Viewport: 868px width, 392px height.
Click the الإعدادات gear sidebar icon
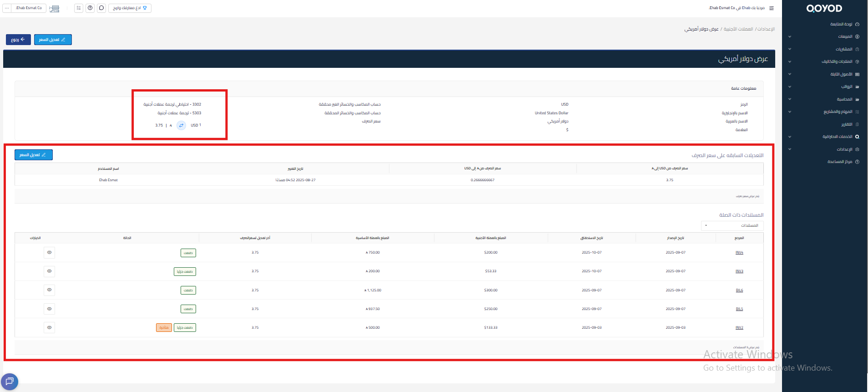[x=857, y=149]
